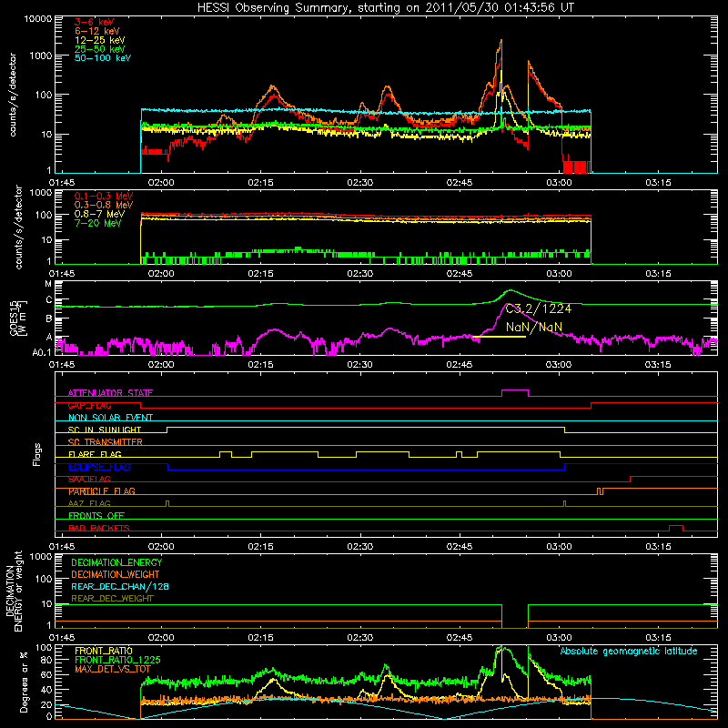Select the 3-6 keV legend label
Viewport: 728px width, 728px height.
pos(95,22)
